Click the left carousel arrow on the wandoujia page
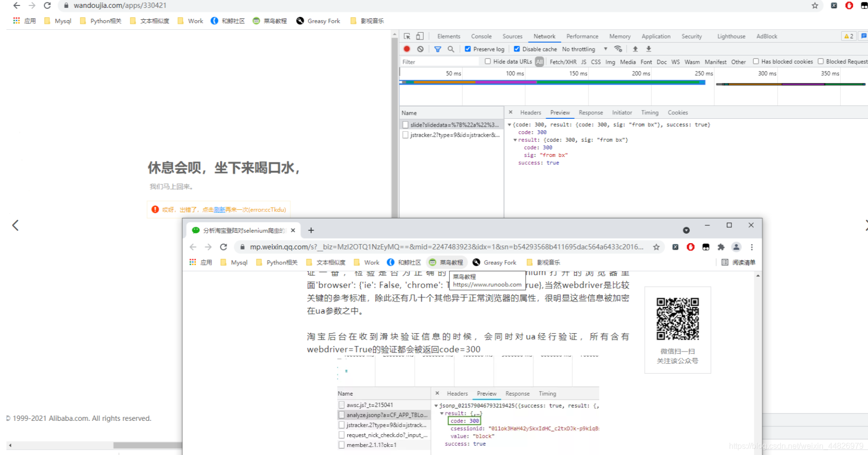 pyautogui.click(x=15, y=225)
